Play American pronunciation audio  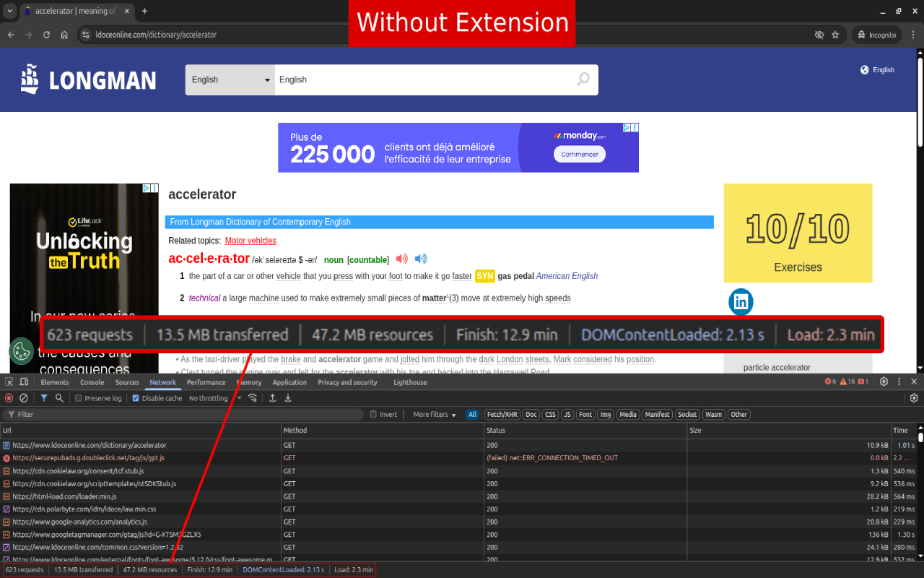421,259
